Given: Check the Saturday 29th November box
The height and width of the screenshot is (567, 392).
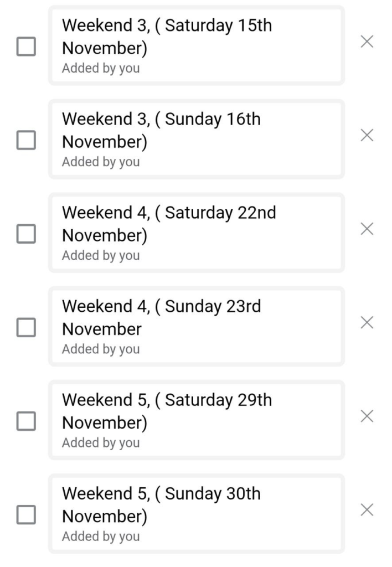Looking at the screenshot, I should 26,421.
